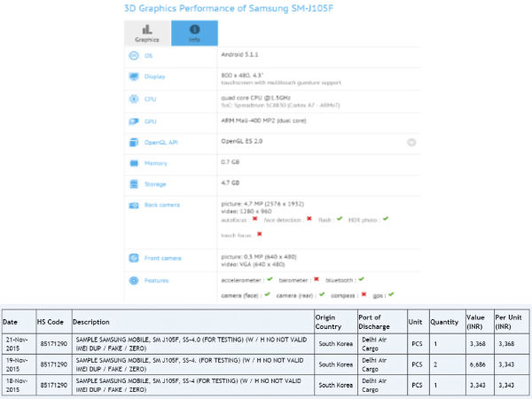Click the red X beside autofocus
The width and height of the screenshot is (532, 399).
coord(254,219)
